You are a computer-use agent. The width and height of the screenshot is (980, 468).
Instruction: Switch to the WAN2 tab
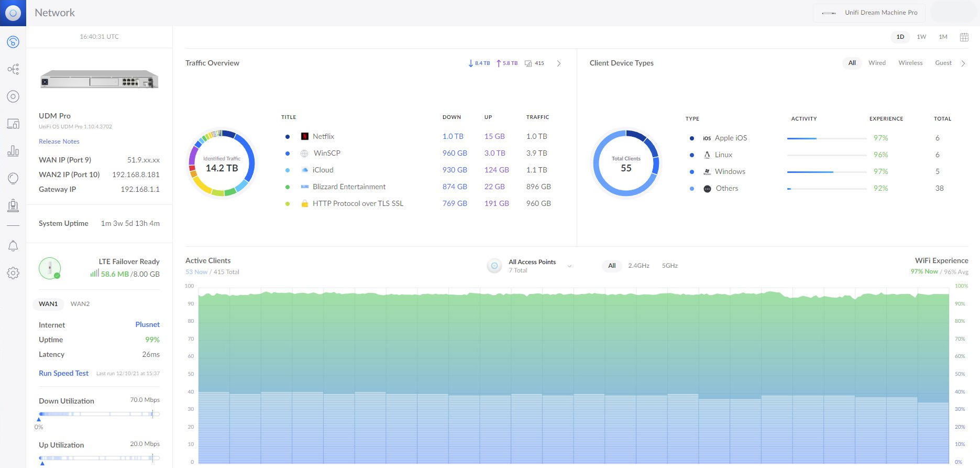click(80, 304)
